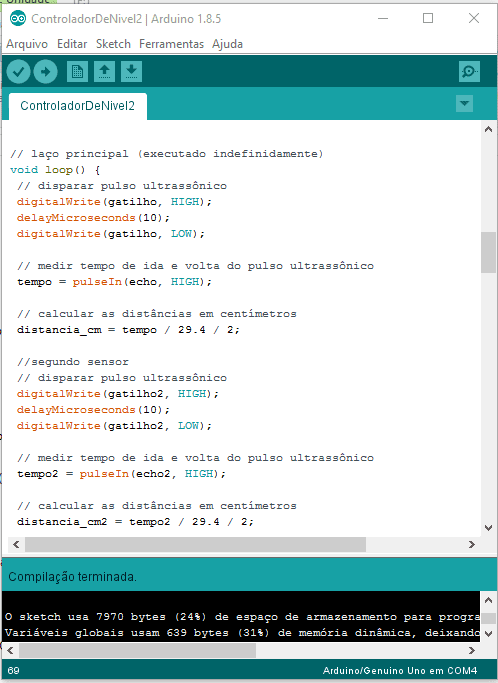Screen dimensions: 498x683
Task: Select the ControladorDeNivel2 tab
Action: (78, 106)
